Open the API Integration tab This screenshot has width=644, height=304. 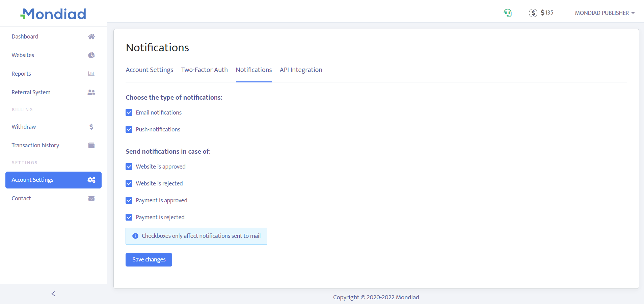301,70
